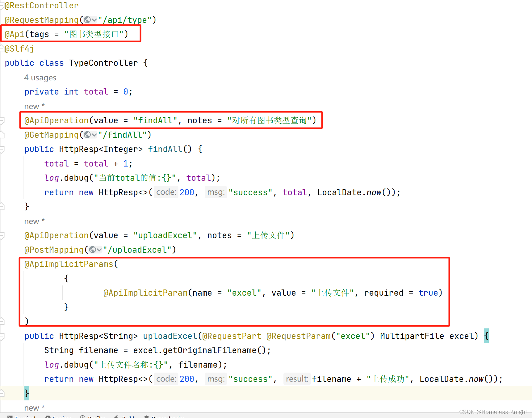
Task: Click "code:" hint in findAll return statement
Action: pos(166,192)
